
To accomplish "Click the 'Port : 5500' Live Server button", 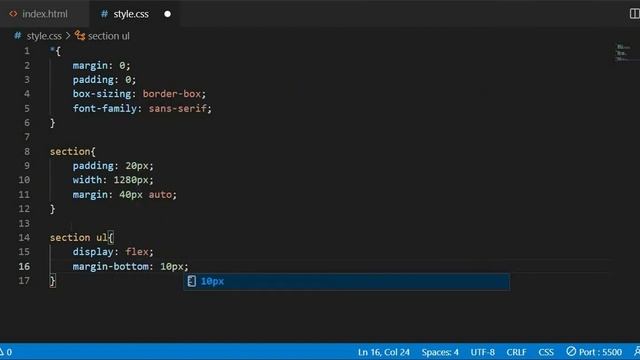I will (594, 352).
